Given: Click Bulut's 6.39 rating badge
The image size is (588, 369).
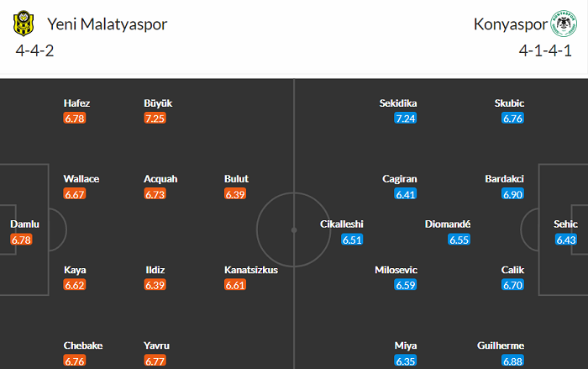Looking at the screenshot, I should tap(236, 195).
